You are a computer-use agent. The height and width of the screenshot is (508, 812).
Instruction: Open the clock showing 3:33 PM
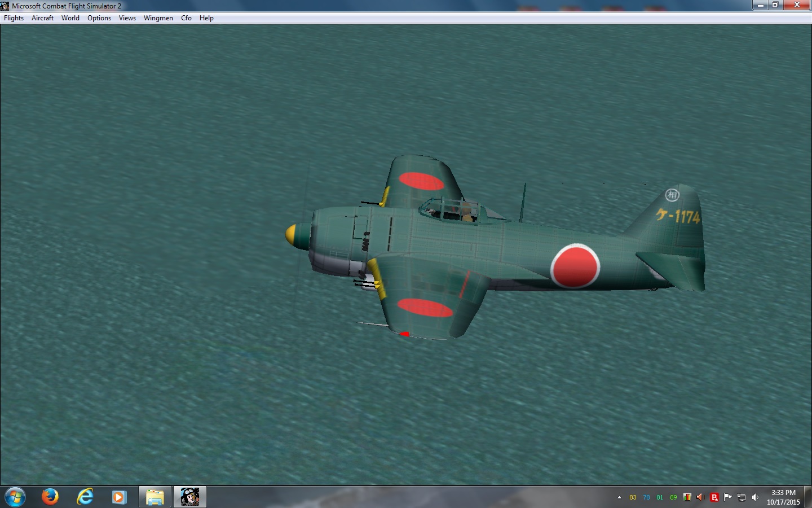tap(783, 497)
